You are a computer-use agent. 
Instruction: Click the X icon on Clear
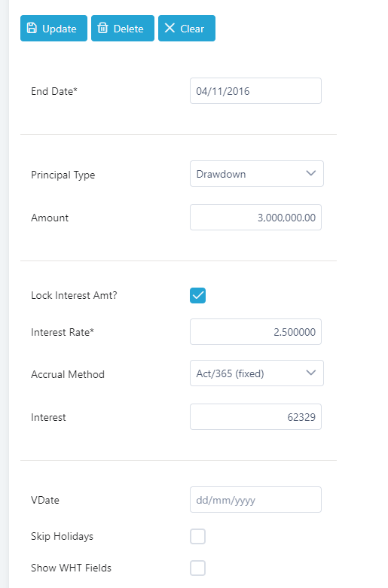tap(170, 28)
